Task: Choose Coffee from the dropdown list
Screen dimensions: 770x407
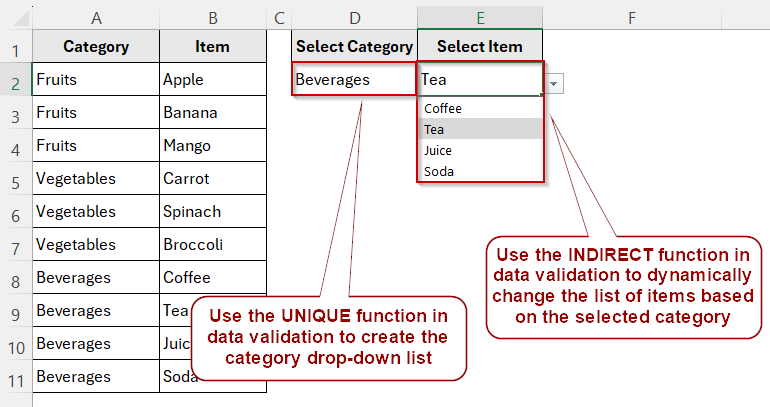Action: point(480,109)
